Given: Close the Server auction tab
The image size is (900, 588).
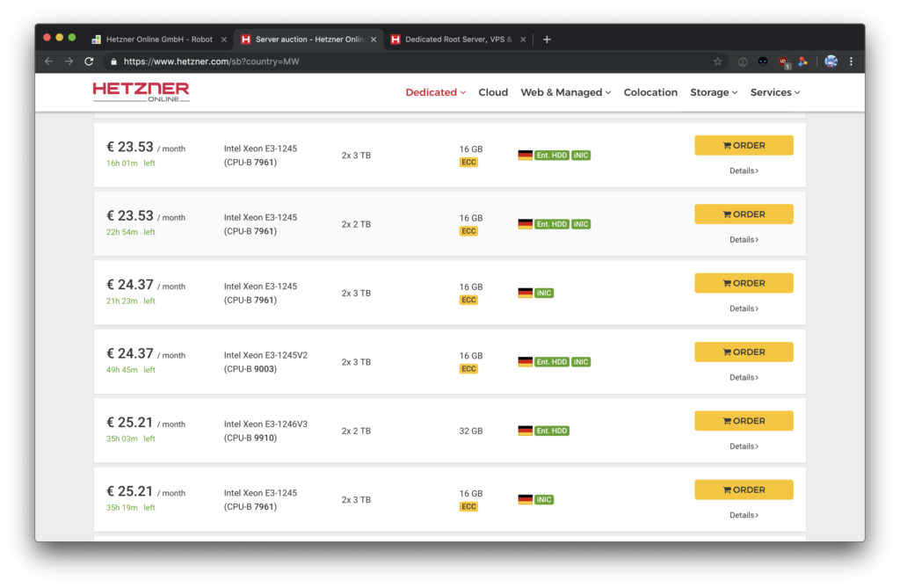Looking at the screenshot, I should click(x=374, y=39).
